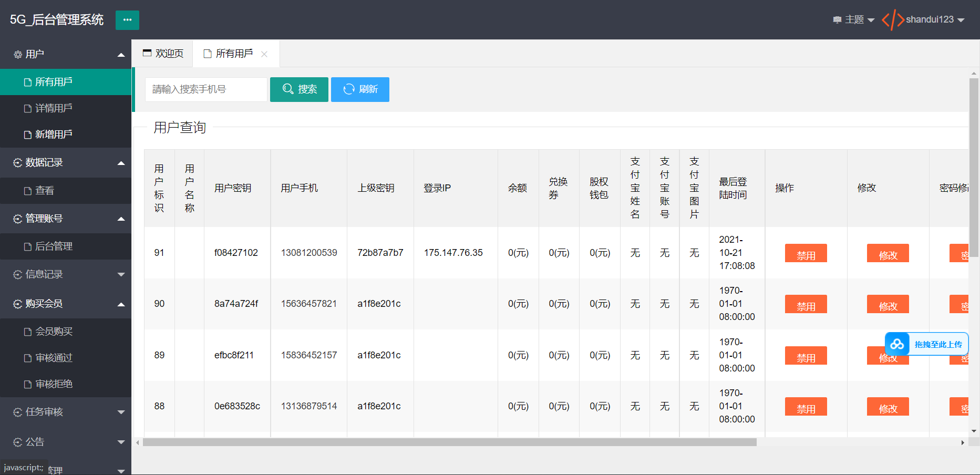Click the icon beside 数据记录 menu
This screenshot has width=980, height=475.
(x=18, y=163)
